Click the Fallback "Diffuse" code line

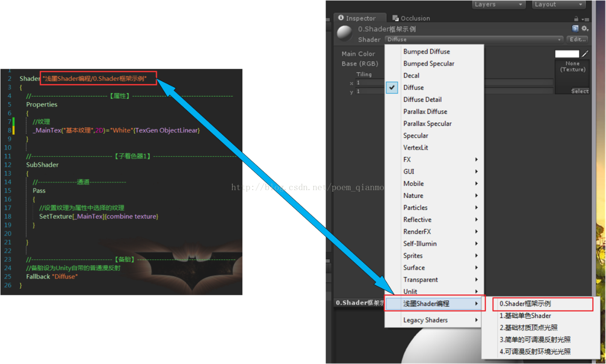[52, 277]
